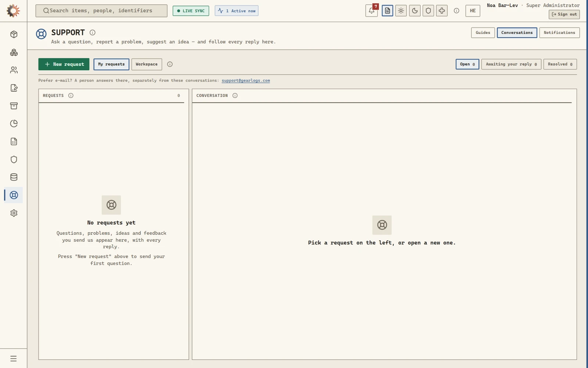The image size is (588, 368).
Task: Filter by Resolved requests
Action: (560, 64)
